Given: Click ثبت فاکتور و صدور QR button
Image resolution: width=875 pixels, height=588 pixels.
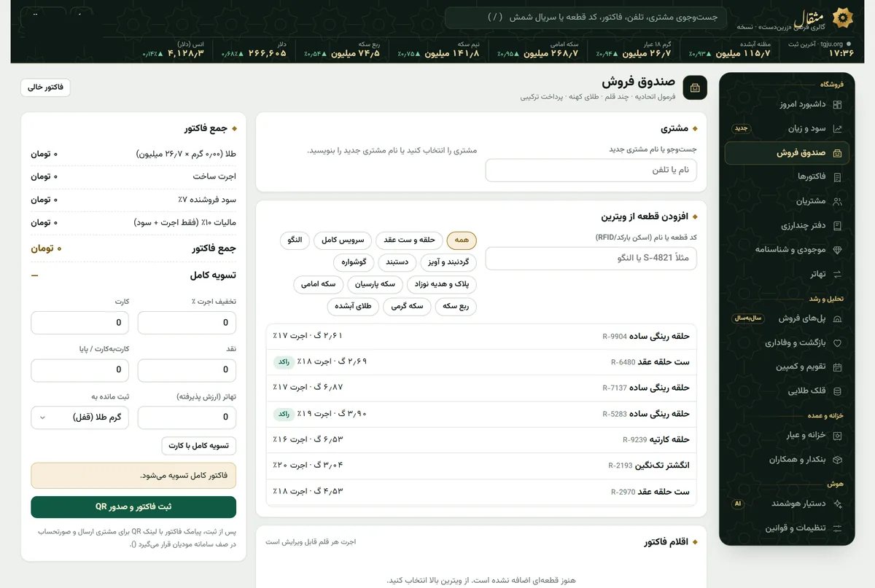Looking at the screenshot, I should coord(133,507).
